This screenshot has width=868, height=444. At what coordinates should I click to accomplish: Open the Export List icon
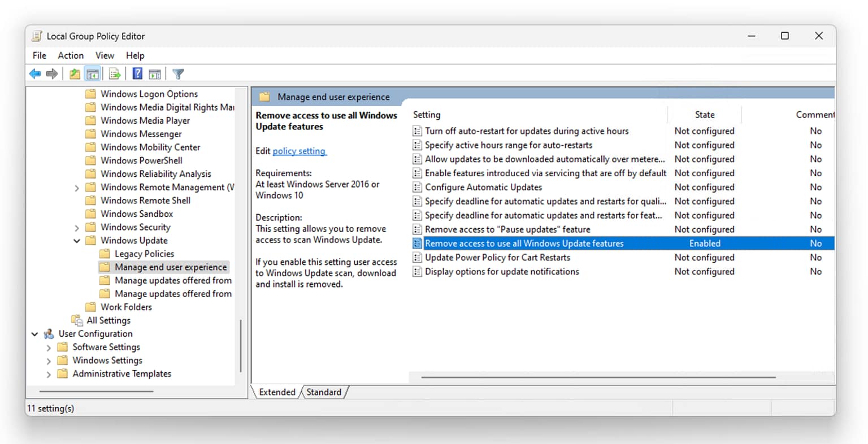[x=114, y=73]
